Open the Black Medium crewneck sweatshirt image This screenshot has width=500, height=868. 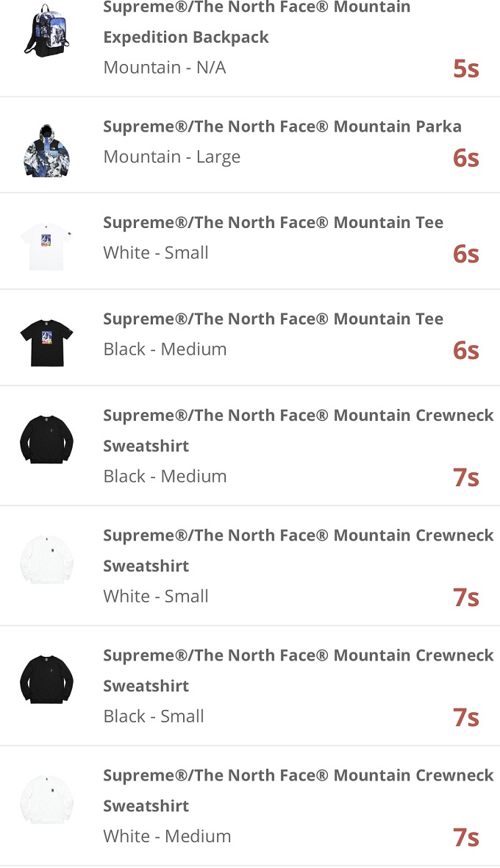[x=46, y=440]
